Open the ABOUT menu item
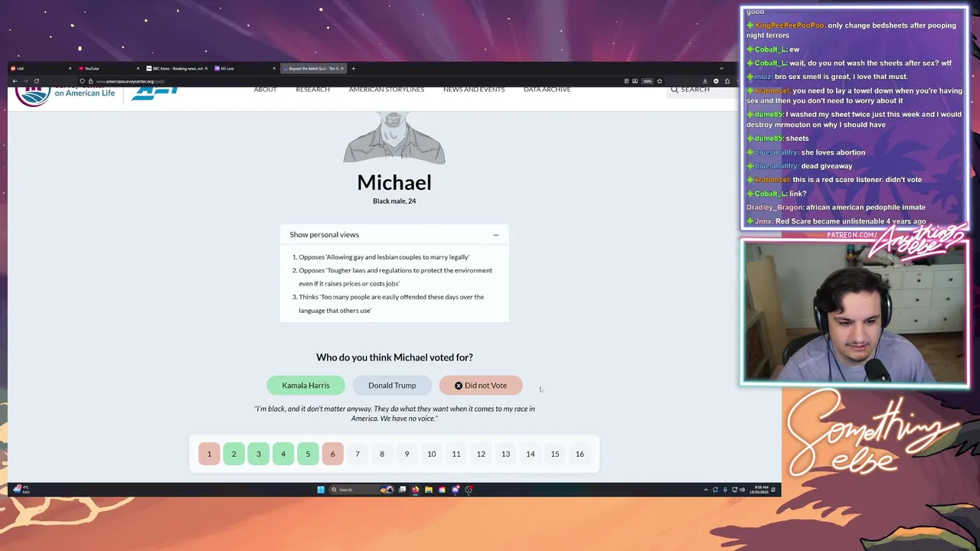This screenshot has height=551, width=980. [x=265, y=90]
